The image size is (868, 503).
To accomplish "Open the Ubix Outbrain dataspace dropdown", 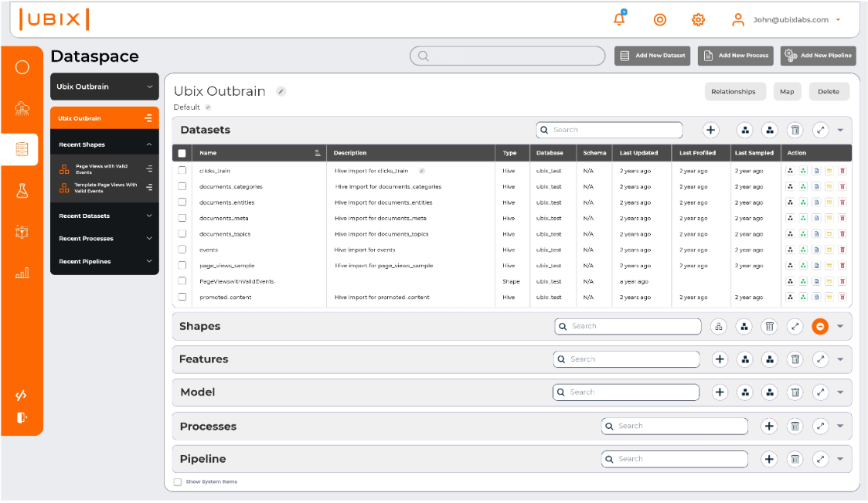I will pyautogui.click(x=104, y=87).
